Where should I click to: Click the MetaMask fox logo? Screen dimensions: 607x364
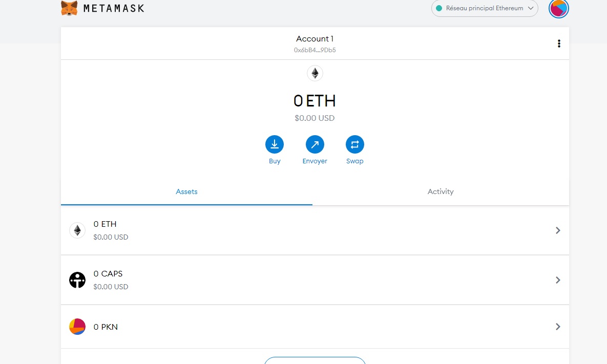pyautogui.click(x=69, y=8)
